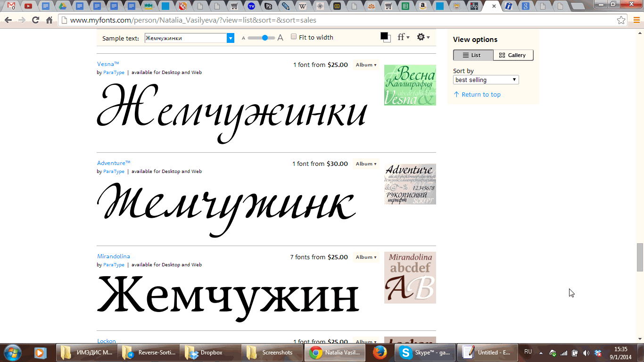Go back to previous page
The height and width of the screenshot is (362, 644).
[x=8, y=20]
